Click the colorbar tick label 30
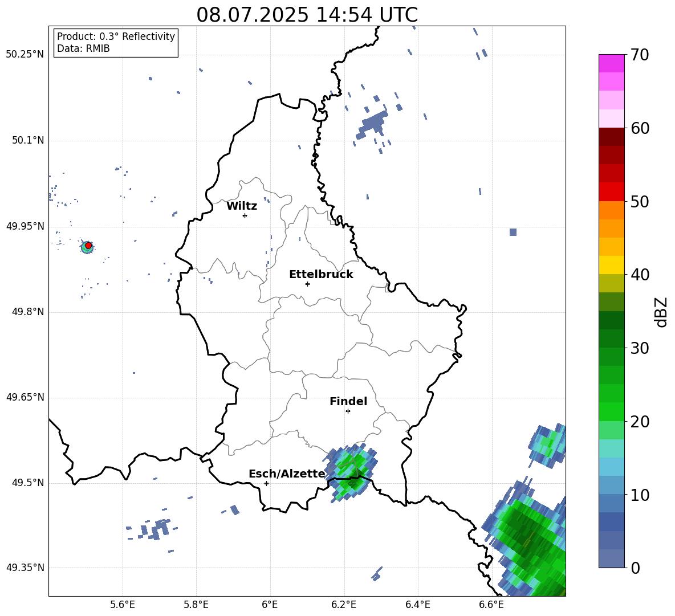This screenshot has height=616, width=675. point(640,348)
